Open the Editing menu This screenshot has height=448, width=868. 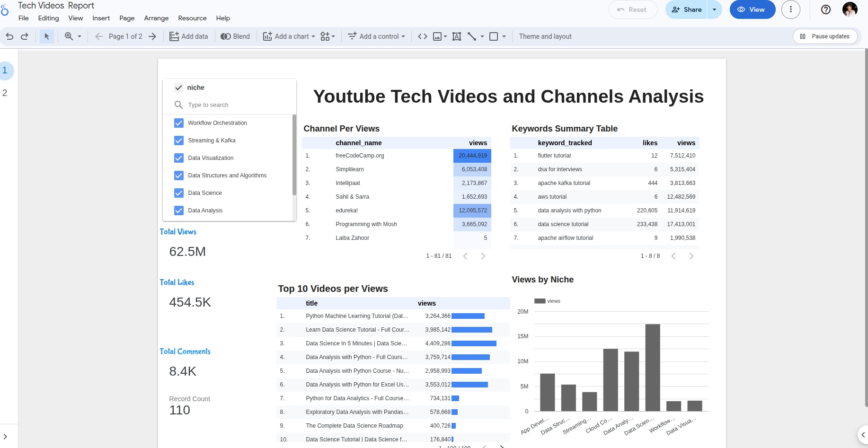[x=49, y=18]
